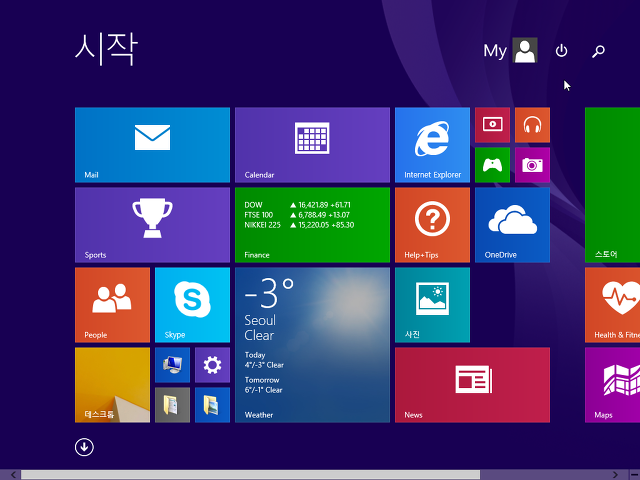Open the Weather tile showing Seoul
The width and height of the screenshot is (640, 480).
click(312, 345)
